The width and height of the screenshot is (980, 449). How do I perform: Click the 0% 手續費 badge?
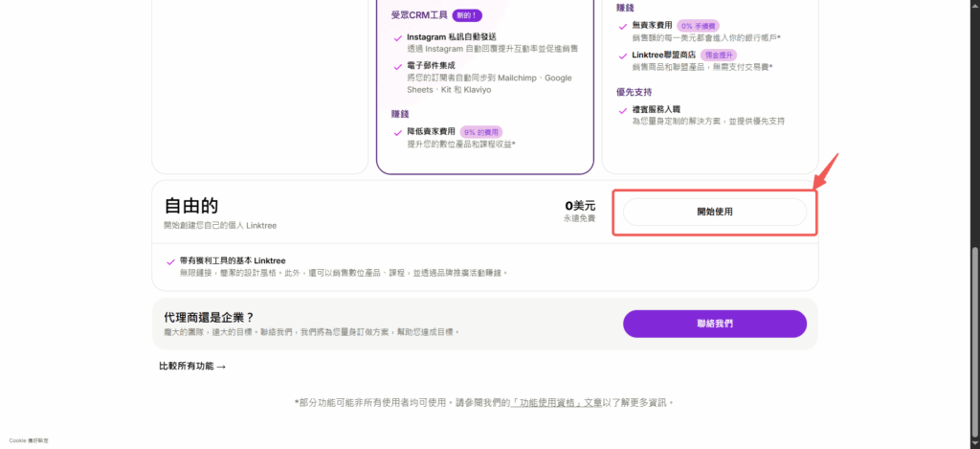point(700,26)
